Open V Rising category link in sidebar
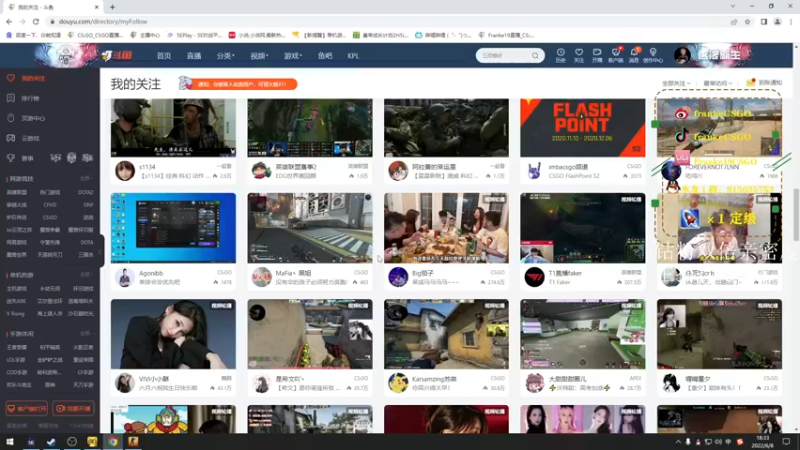 [15, 314]
